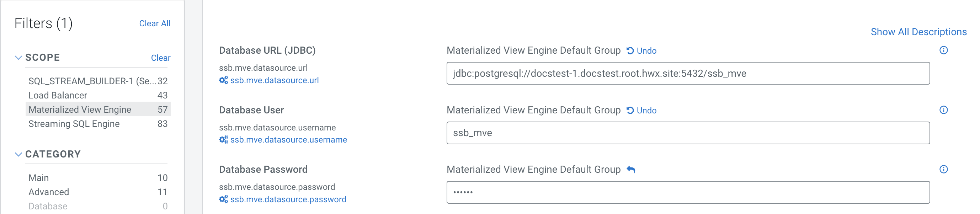
Task: Click info icon for Database User setting
Action: (x=943, y=110)
